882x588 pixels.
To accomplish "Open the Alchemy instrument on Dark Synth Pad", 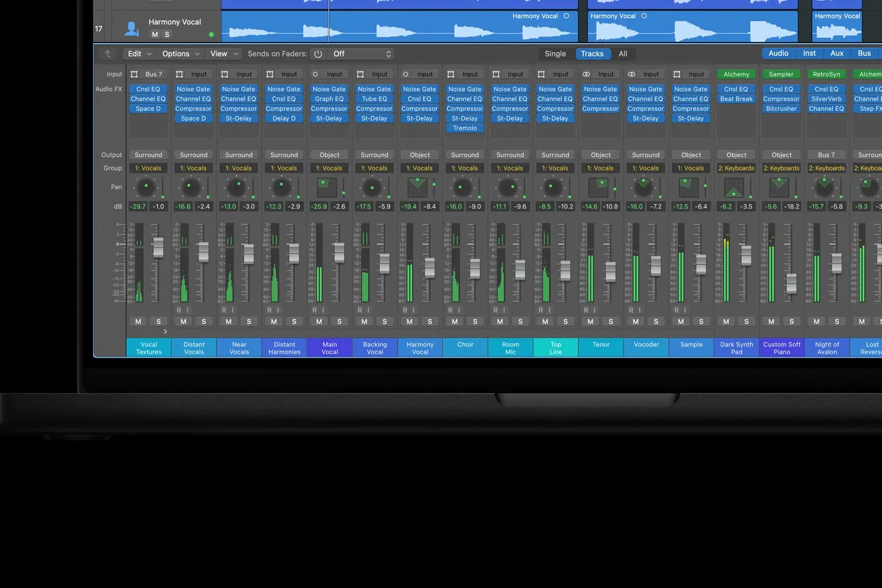I will (736, 74).
